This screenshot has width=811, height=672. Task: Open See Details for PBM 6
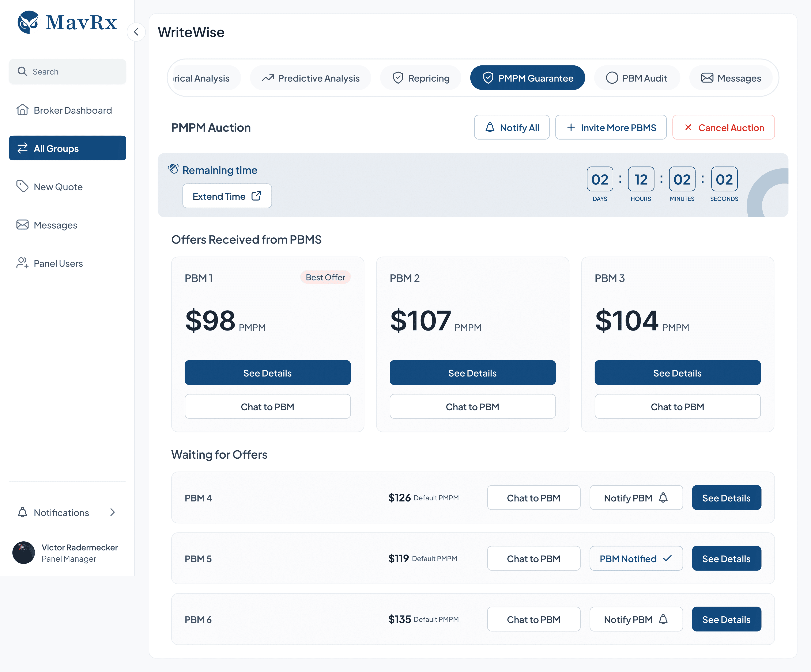[727, 619]
